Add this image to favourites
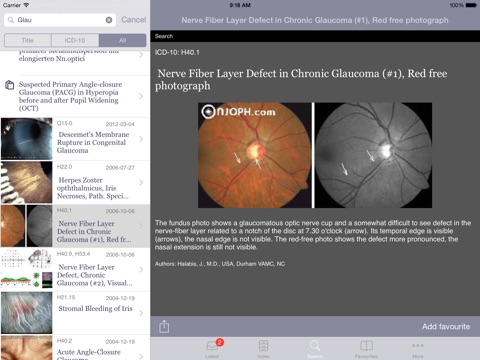Viewport: 480px width, 360px height. pyautogui.click(x=446, y=326)
